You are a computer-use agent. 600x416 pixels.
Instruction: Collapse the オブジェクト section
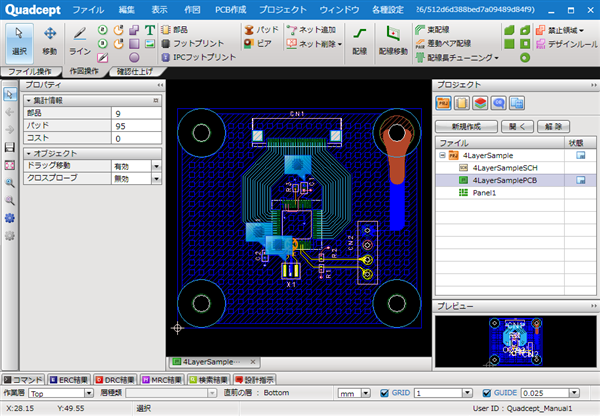[x=29, y=153]
